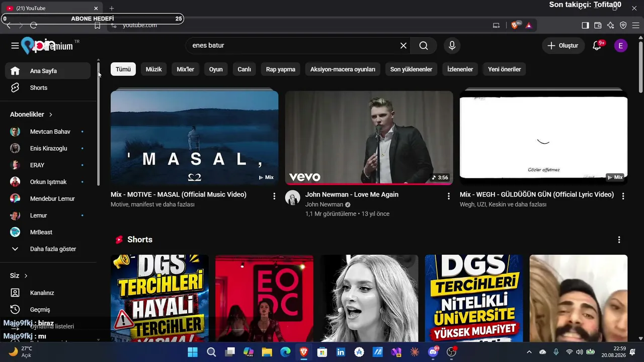Open Enis Kirazoglu subscription channel
Image resolution: width=644 pixels, height=362 pixels.
click(48, 148)
